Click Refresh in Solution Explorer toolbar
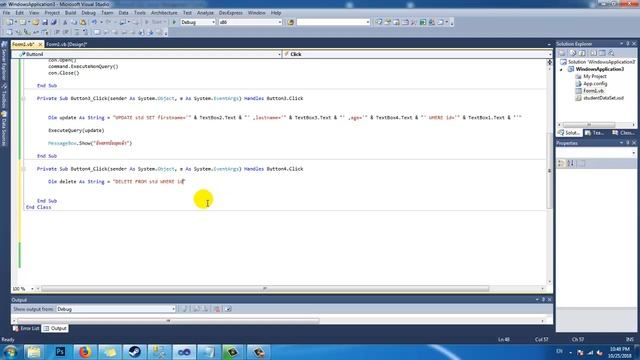 pos(582,53)
